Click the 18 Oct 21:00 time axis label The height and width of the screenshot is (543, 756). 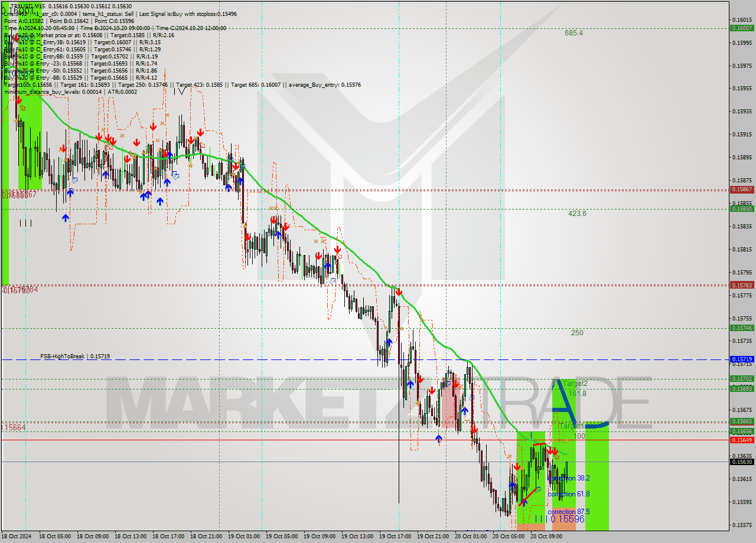pyautogui.click(x=205, y=537)
